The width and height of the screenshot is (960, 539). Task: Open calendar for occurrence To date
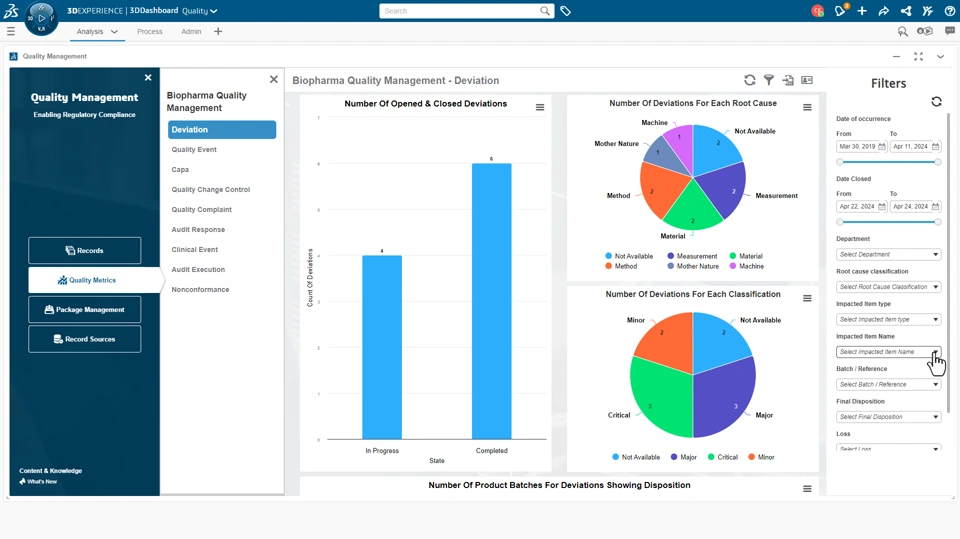point(935,146)
